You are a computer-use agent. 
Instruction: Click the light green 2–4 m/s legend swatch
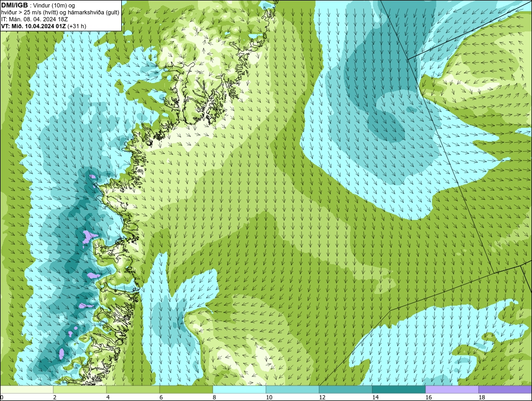click(80, 389)
